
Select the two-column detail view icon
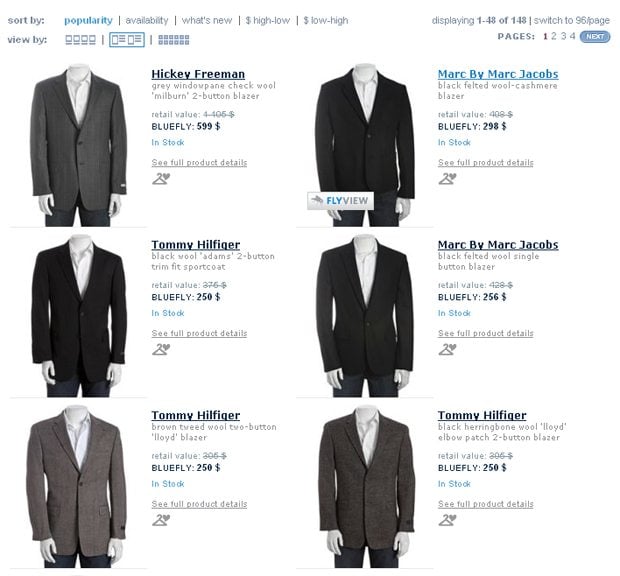click(127, 40)
